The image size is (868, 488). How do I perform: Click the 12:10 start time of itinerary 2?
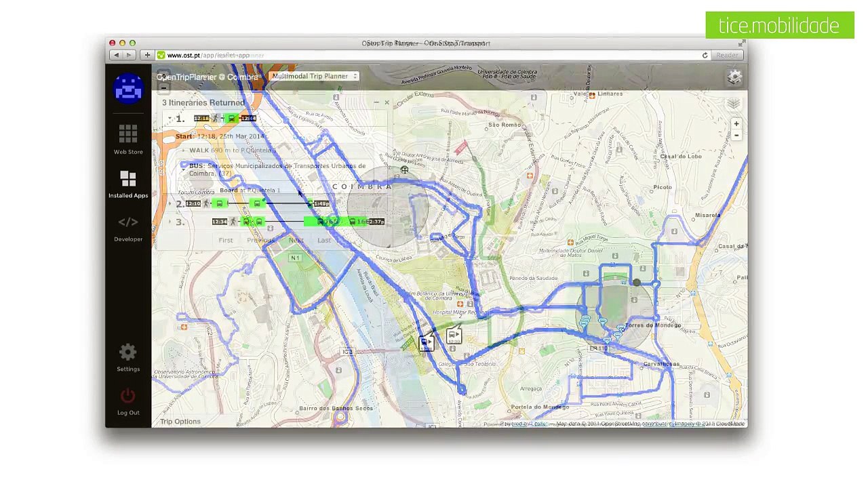point(193,203)
